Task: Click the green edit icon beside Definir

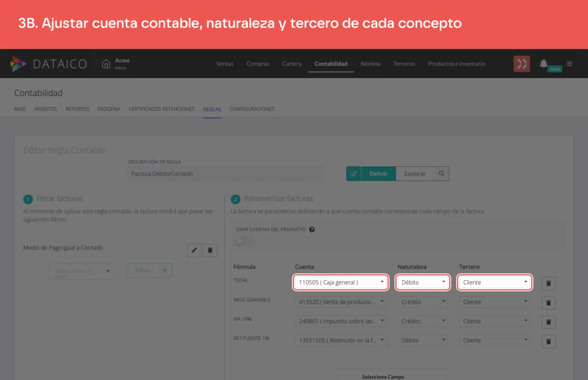Action: click(354, 174)
